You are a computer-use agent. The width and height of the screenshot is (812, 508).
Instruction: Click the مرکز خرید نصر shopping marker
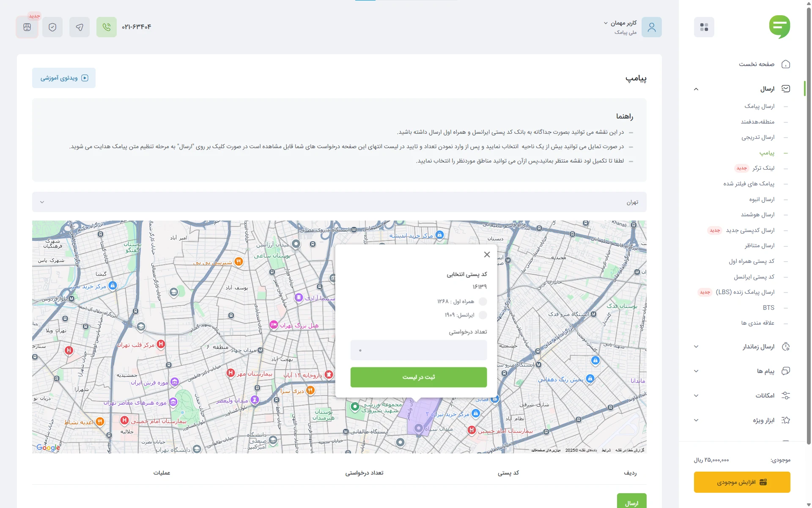(x=112, y=285)
